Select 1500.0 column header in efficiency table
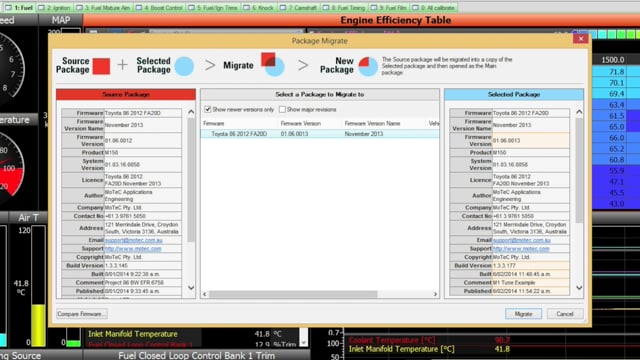Image resolution: width=640 pixels, height=360 pixels. coord(613,60)
